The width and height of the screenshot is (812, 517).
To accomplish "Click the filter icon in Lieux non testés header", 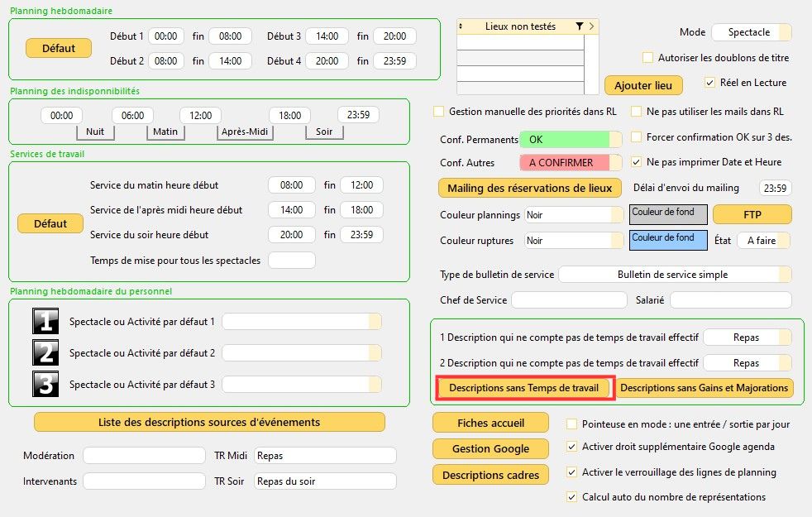I will (x=579, y=26).
